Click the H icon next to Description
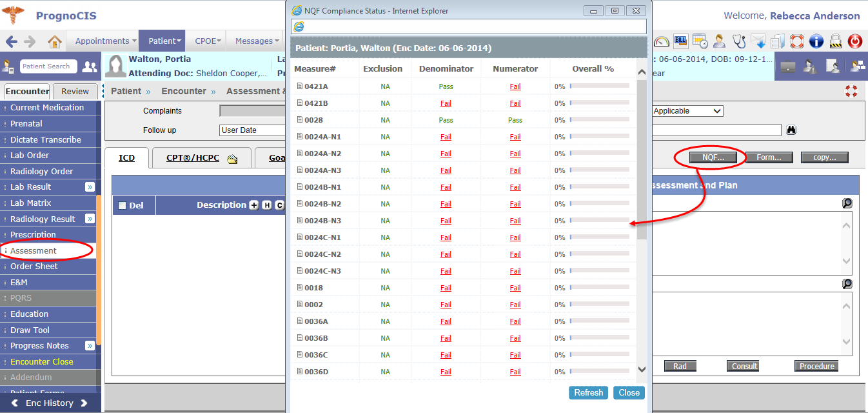868x413 pixels. 267,205
